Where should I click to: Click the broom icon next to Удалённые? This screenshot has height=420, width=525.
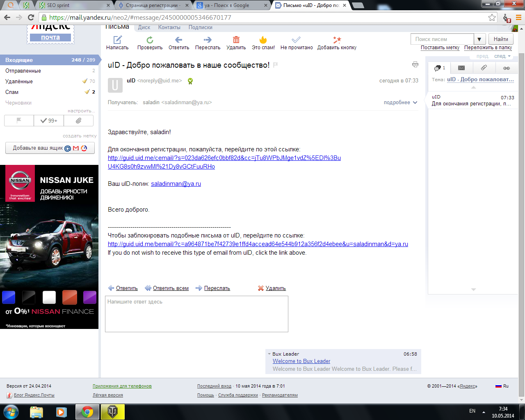tap(85, 81)
